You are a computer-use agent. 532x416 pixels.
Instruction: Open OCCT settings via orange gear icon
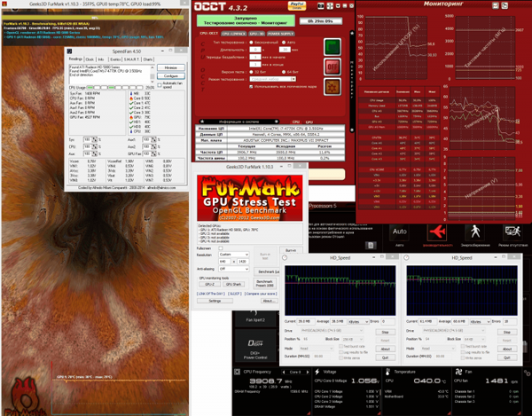coord(332,87)
